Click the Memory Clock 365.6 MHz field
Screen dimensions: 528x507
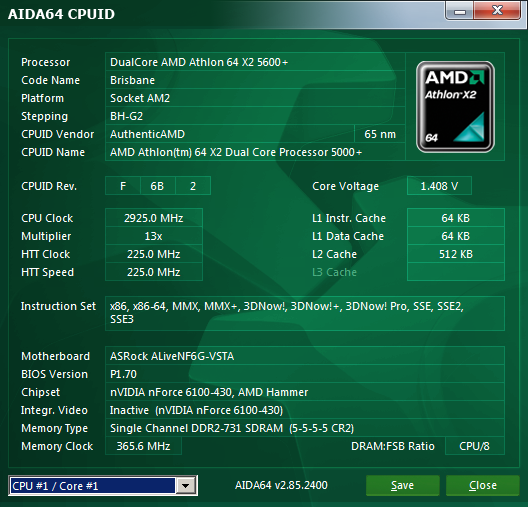[143, 446]
